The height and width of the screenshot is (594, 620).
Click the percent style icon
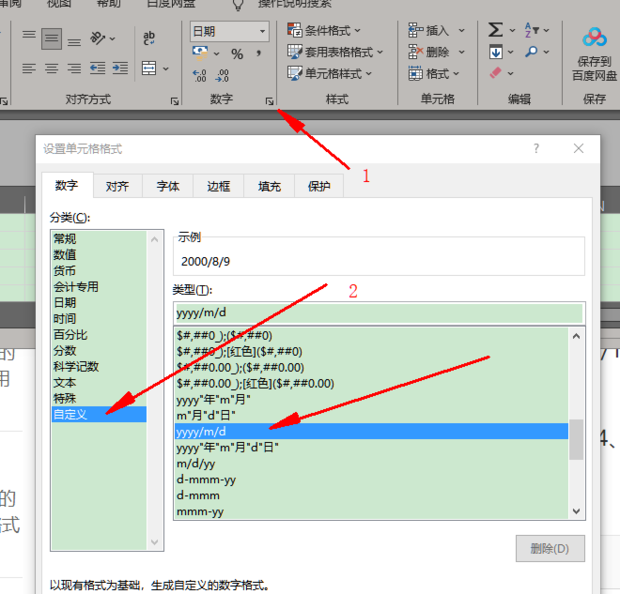point(237,53)
